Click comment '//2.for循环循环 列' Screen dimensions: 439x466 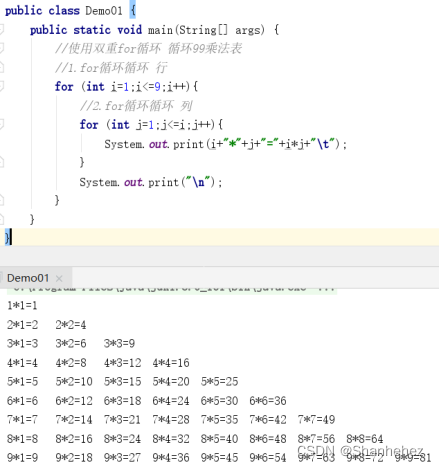136,106
